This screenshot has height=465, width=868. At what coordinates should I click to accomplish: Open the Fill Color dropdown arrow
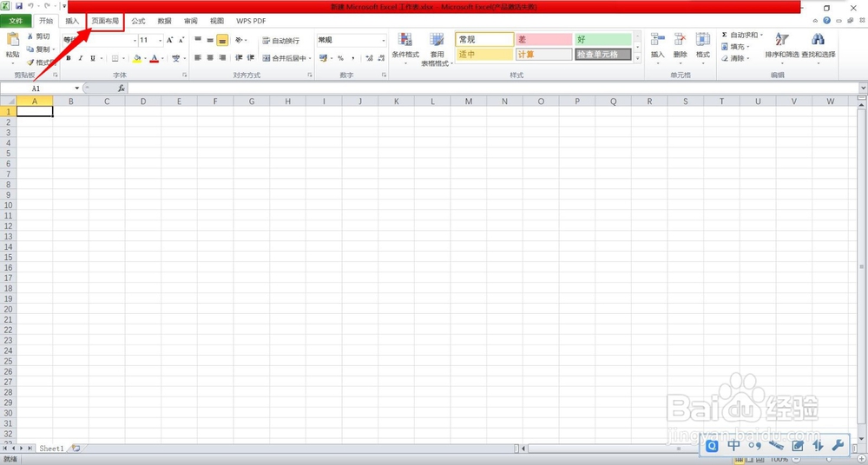click(x=144, y=58)
